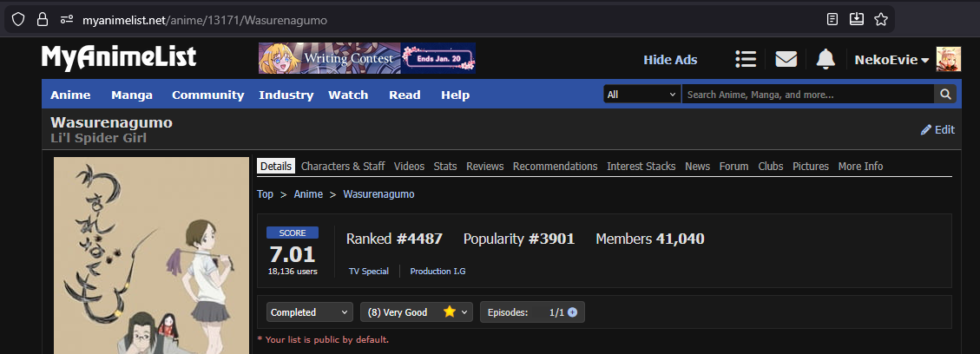
Task: Open the Watch menu
Action: 348,95
